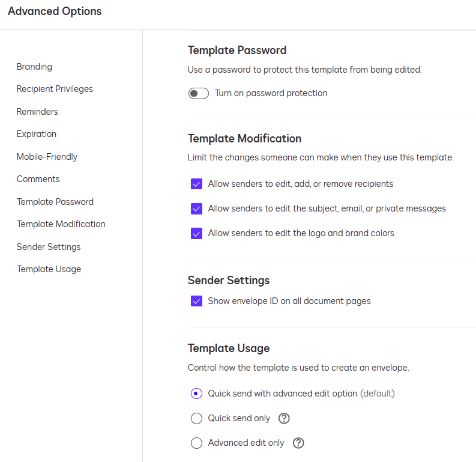Turn on password protection toggle
Screen dimensions: 476x462
coord(198,94)
